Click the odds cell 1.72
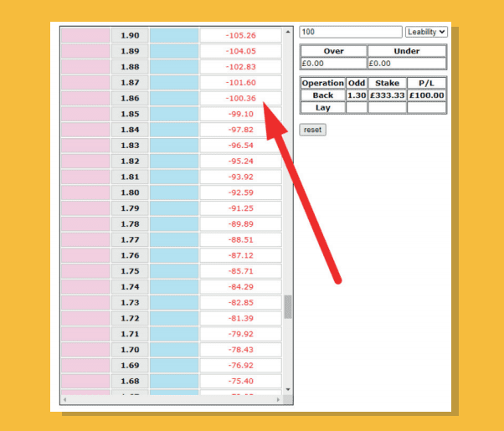This screenshot has height=431, width=504. click(130, 318)
